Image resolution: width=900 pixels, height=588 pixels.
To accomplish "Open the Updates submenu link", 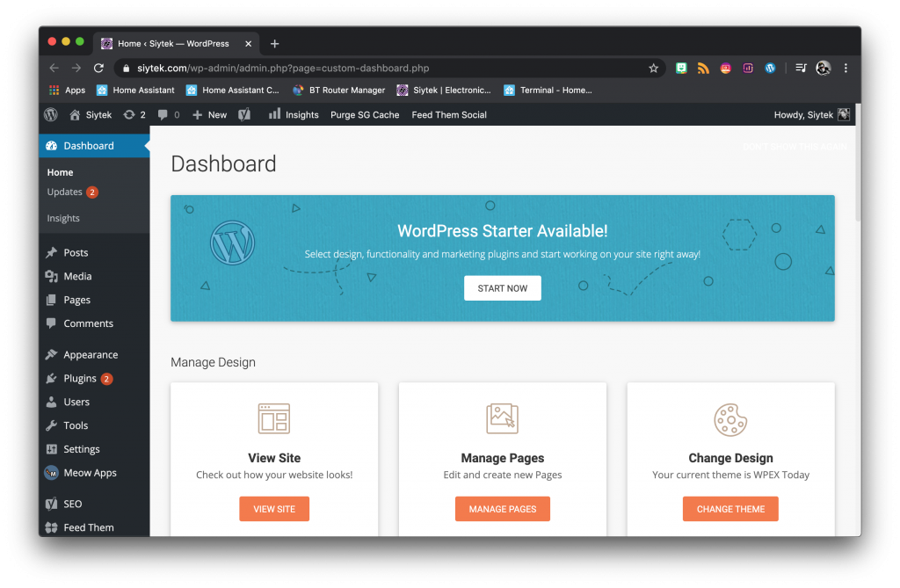I will pos(72,192).
